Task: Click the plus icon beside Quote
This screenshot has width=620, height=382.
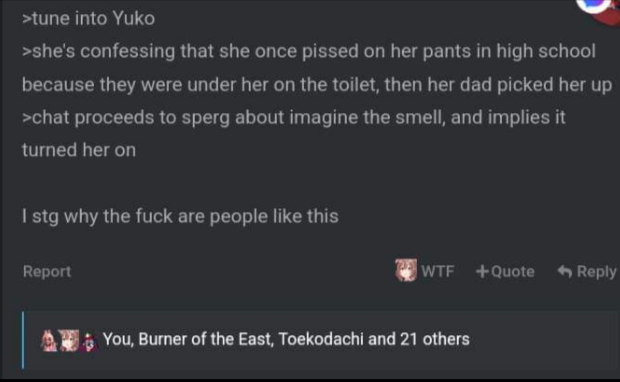Action: 482,271
